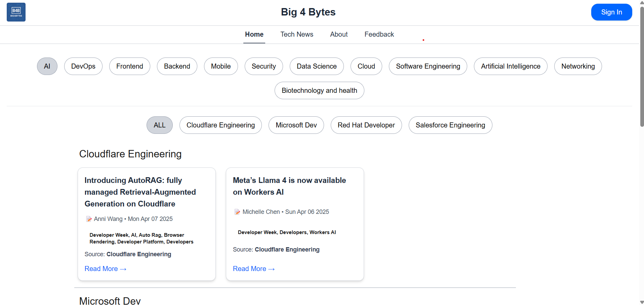The height and width of the screenshot is (305, 644).
Task: Open Read More for Llama 4 article
Action: point(254,269)
